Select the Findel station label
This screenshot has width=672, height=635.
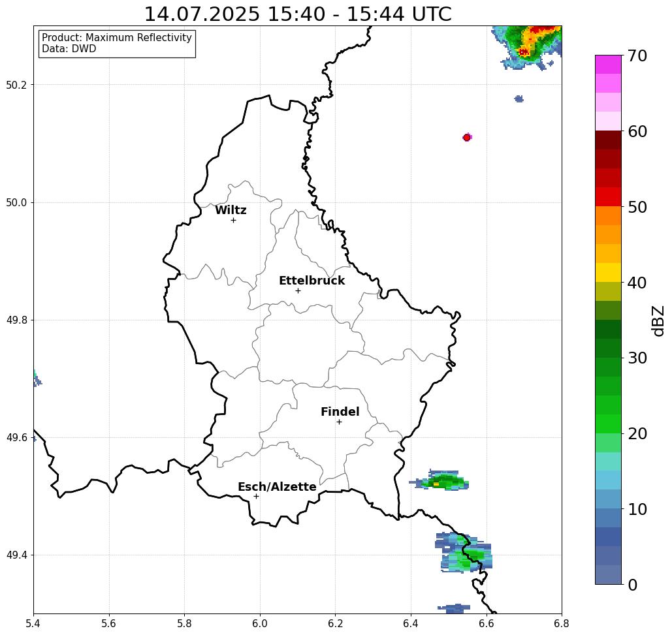point(340,412)
